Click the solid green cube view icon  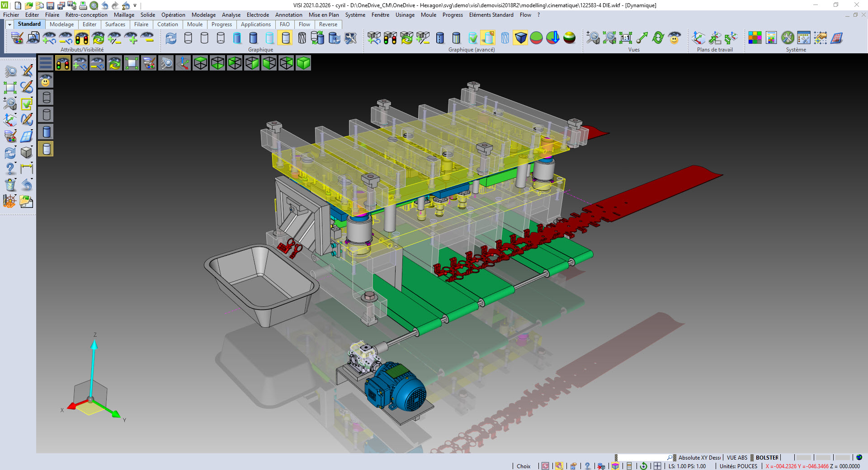coord(303,63)
